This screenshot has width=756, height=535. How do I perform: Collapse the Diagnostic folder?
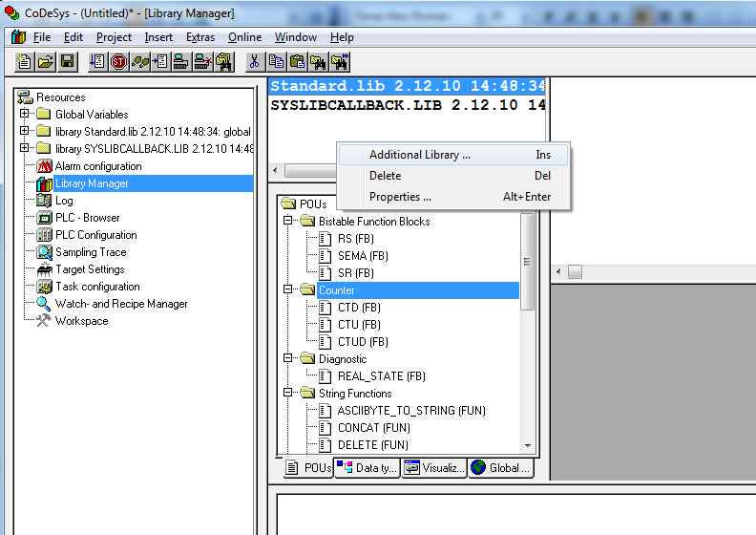tap(288, 358)
